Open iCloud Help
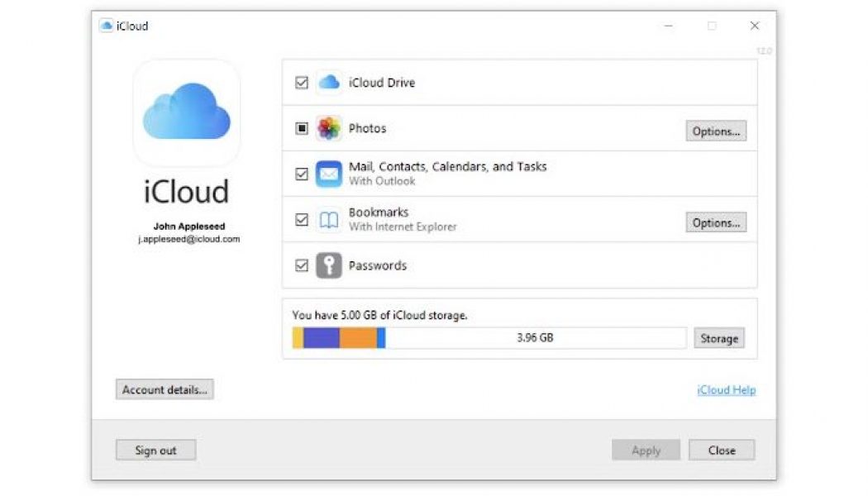This screenshot has height=496, width=868. [725, 389]
